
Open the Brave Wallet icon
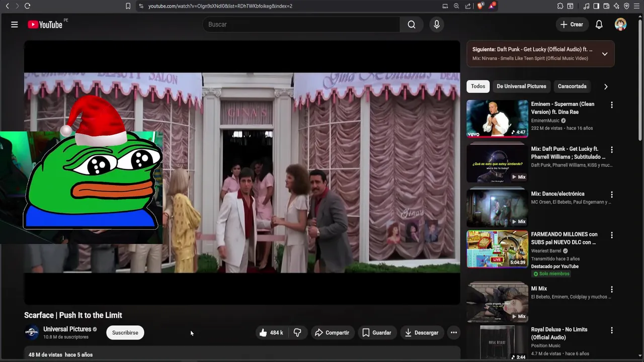606,6
